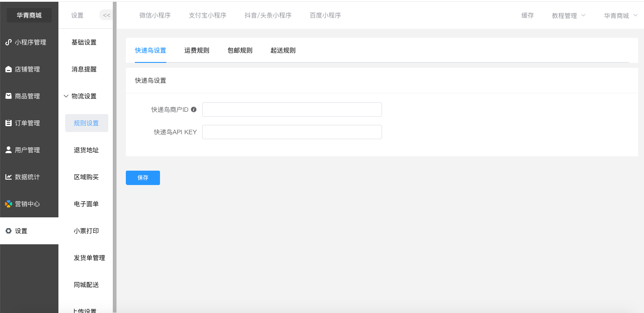
Task: Select 区域购买 submenu item
Action: click(x=86, y=177)
